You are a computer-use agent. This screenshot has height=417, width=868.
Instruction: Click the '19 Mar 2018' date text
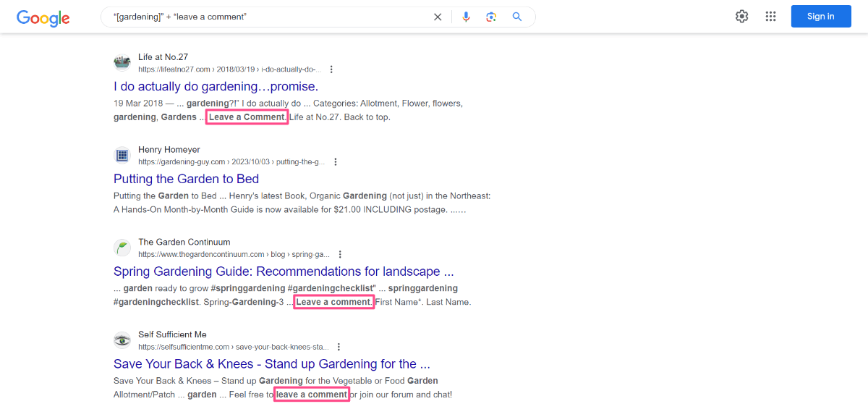tap(140, 104)
